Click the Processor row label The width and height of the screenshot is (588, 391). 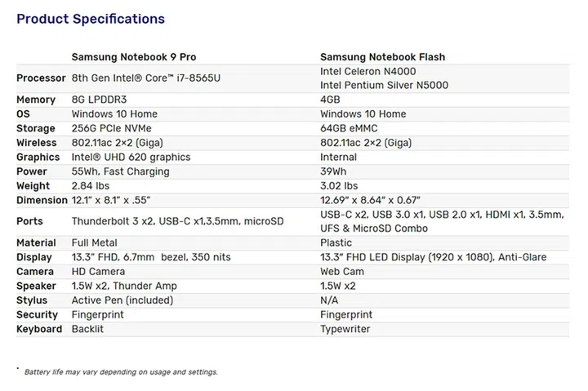41,78
